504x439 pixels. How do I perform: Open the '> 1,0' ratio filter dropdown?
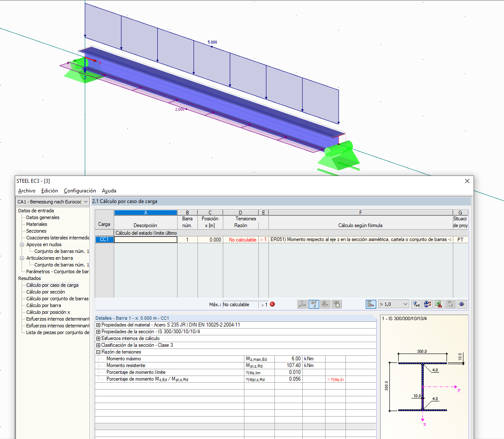point(393,304)
